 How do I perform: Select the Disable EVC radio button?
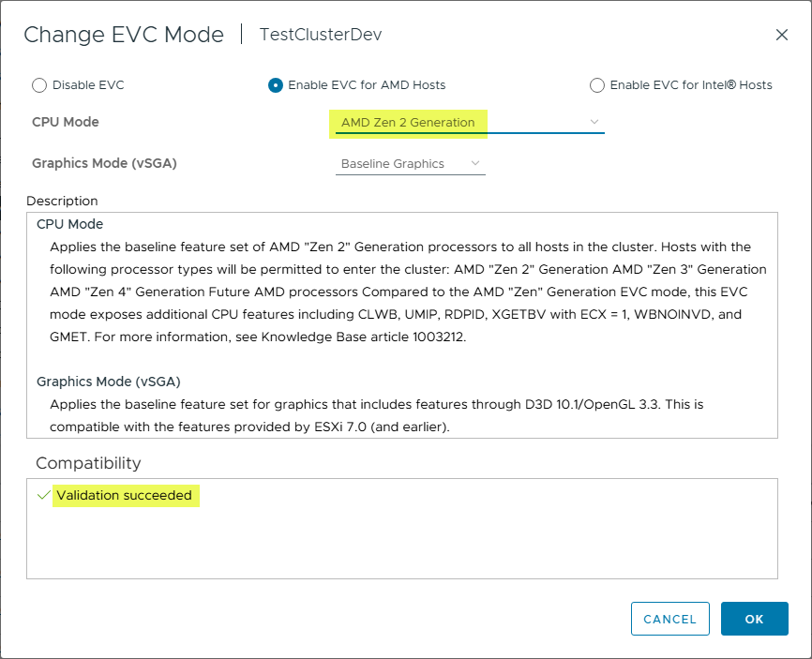pos(39,85)
